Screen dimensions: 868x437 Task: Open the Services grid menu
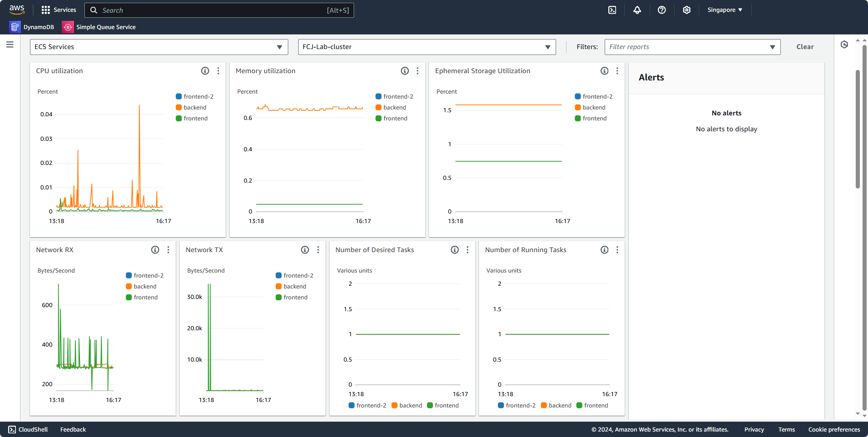[x=46, y=10]
